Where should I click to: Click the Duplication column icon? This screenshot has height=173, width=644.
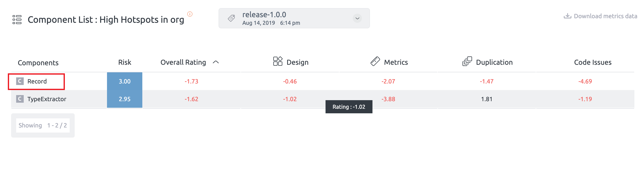467,61
